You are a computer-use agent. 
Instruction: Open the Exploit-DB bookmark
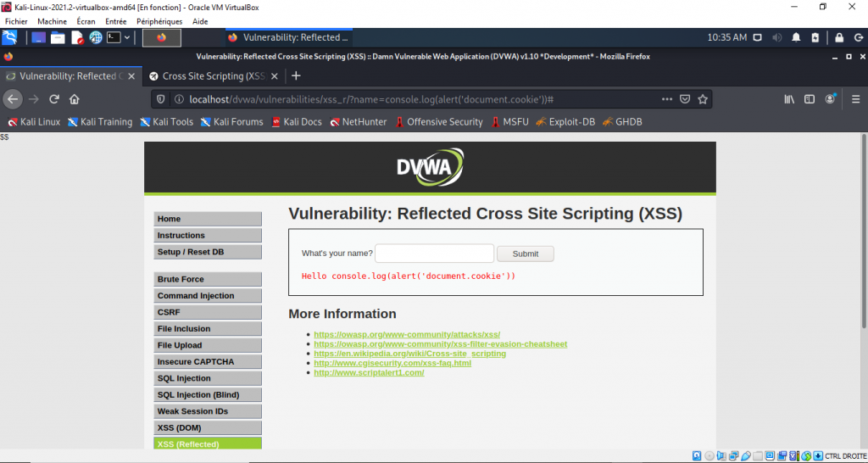tap(565, 122)
